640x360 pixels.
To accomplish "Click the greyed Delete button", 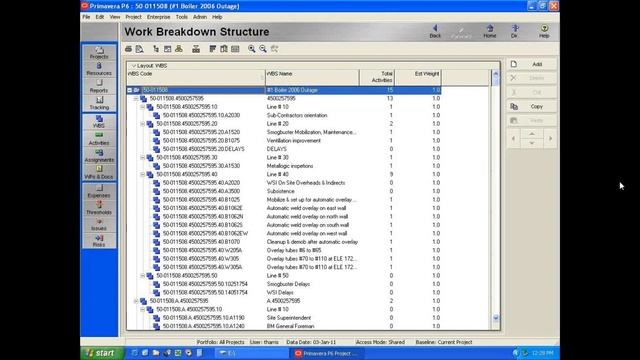I will click(x=532, y=78).
